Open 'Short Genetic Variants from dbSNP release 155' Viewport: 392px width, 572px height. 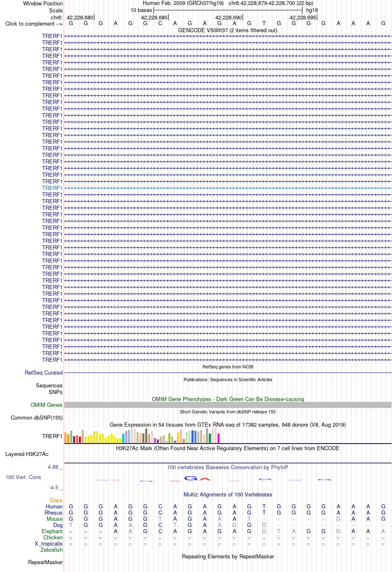228,412
